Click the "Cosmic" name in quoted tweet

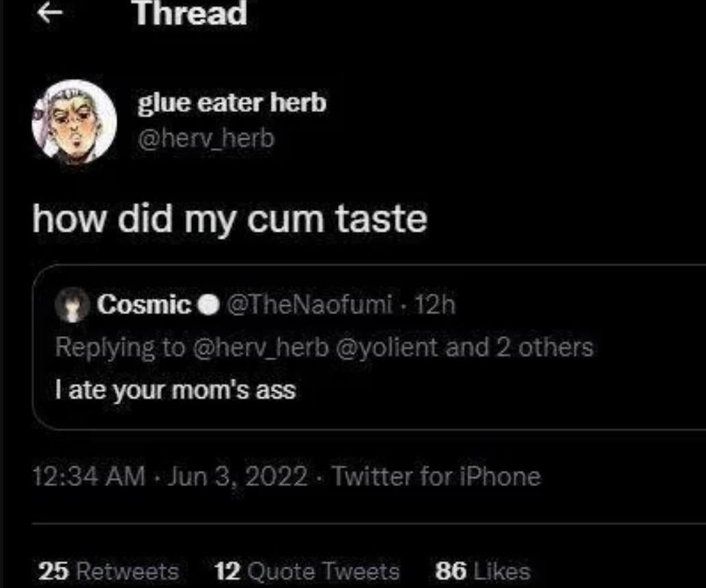tap(144, 305)
